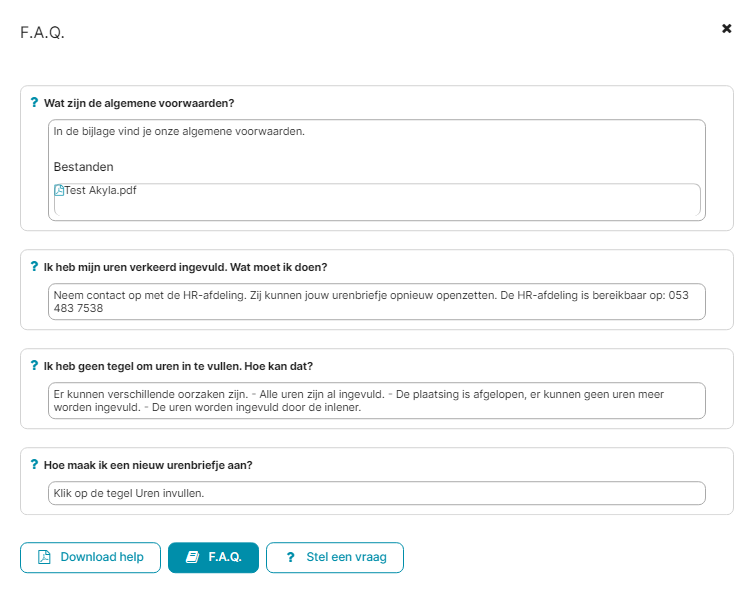This screenshot has height=592, width=754.
Task: Collapse 'Ik heb mijn uren verkeerd ingevuld' question
Action: click(x=185, y=267)
